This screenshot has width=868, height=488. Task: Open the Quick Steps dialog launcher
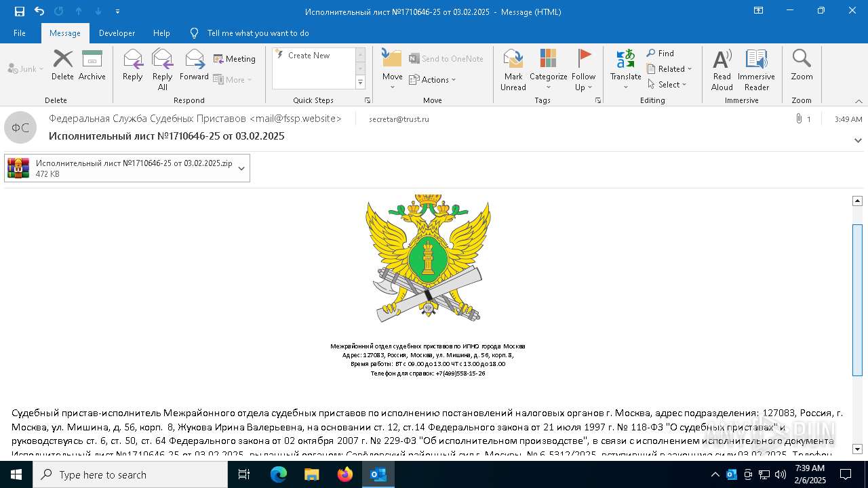pos(368,100)
